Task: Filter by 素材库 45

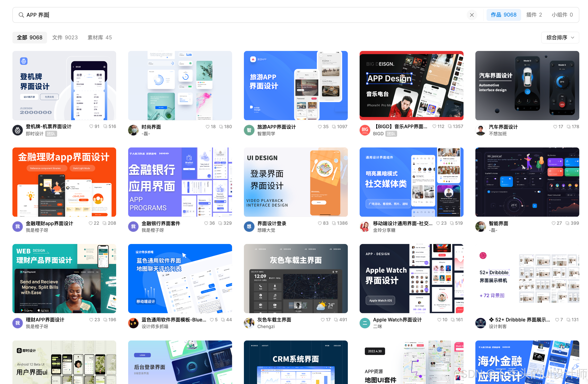Action: (x=100, y=37)
